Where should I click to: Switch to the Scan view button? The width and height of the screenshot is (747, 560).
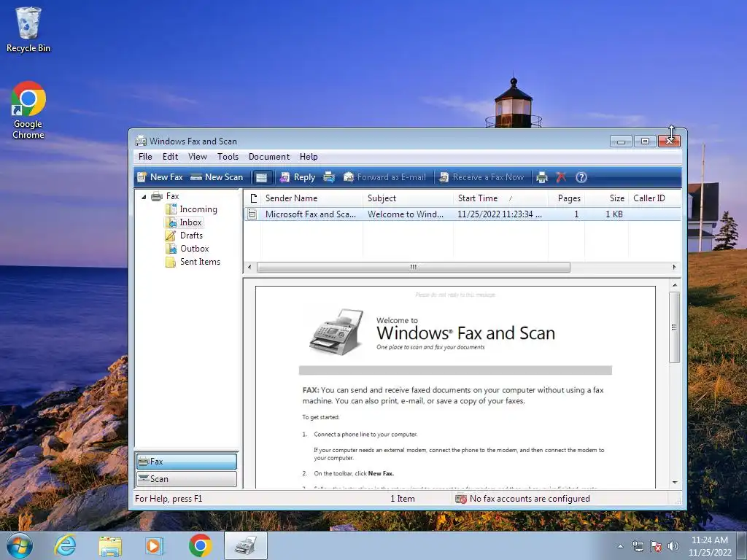pyautogui.click(x=186, y=478)
